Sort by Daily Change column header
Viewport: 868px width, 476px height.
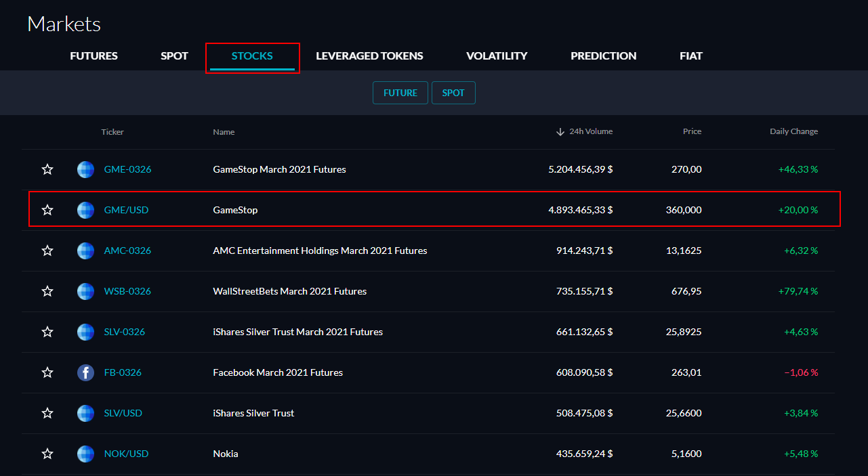pyautogui.click(x=793, y=131)
